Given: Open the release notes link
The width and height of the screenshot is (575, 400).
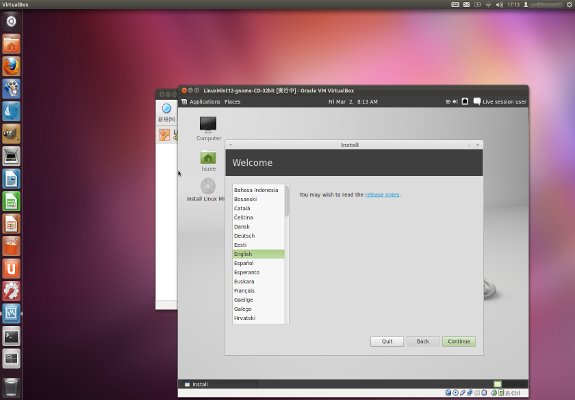Looking at the screenshot, I should 382,195.
